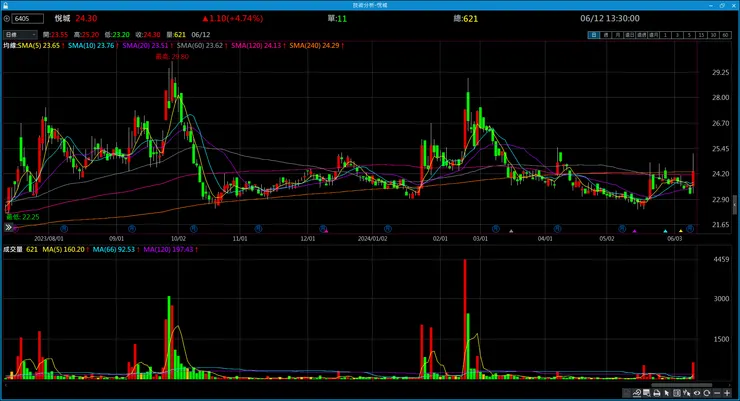Screen dimensions: 740x401
Task: Open the 日線 chart period dropdown
Action: point(20,34)
